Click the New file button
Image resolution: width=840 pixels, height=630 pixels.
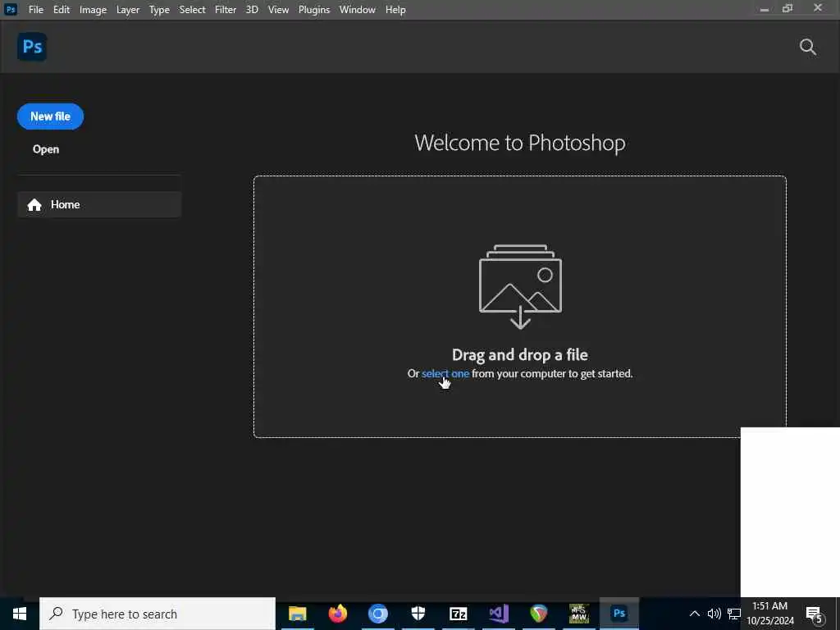(50, 116)
